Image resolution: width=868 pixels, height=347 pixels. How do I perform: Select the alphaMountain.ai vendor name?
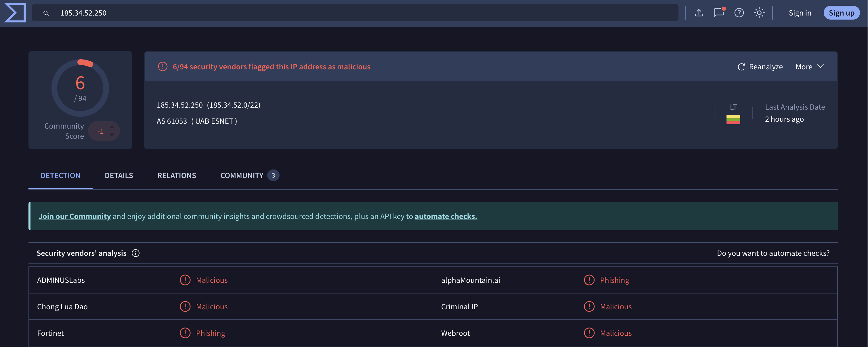[x=471, y=280]
